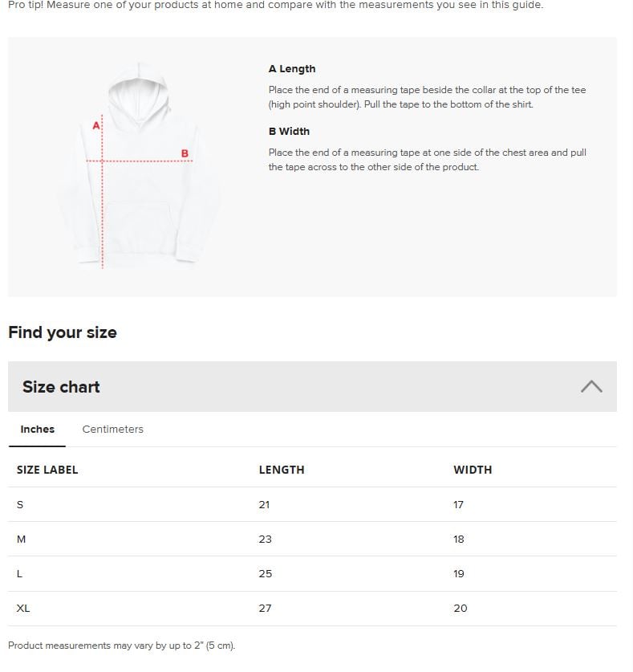
Task: Click the red B width marker
Action: click(x=185, y=153)
